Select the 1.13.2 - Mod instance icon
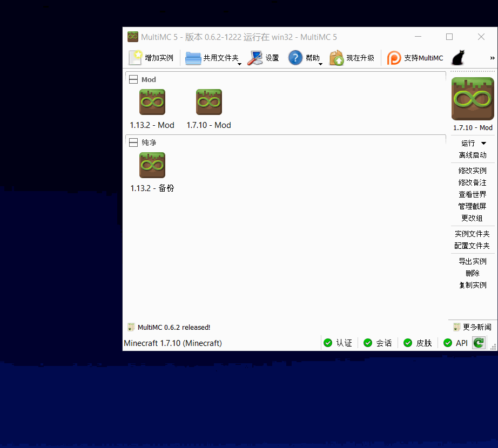Viewport: 498px width, 448px height. point(152,102)
